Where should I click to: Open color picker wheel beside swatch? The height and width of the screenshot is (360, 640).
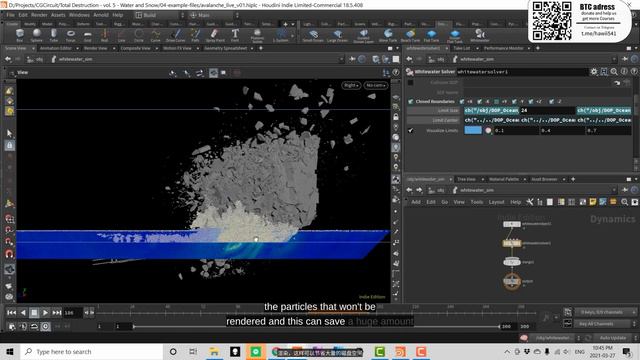click(488, 131)
